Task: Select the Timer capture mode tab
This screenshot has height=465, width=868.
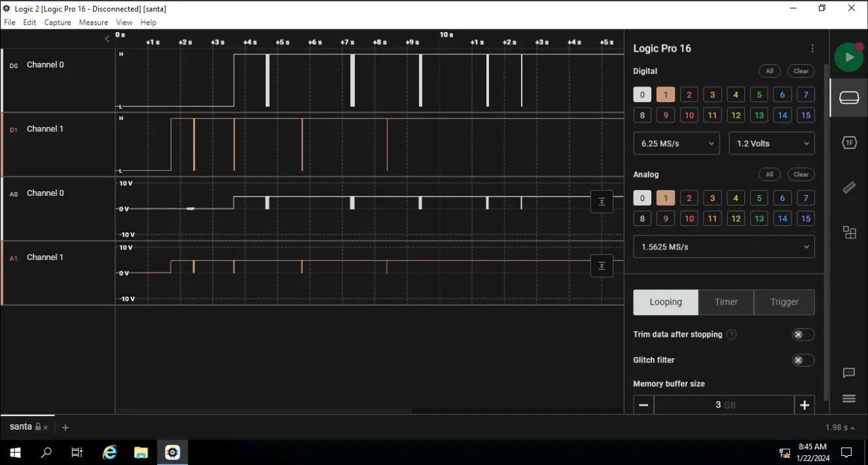Action: [x=726, y=302]
